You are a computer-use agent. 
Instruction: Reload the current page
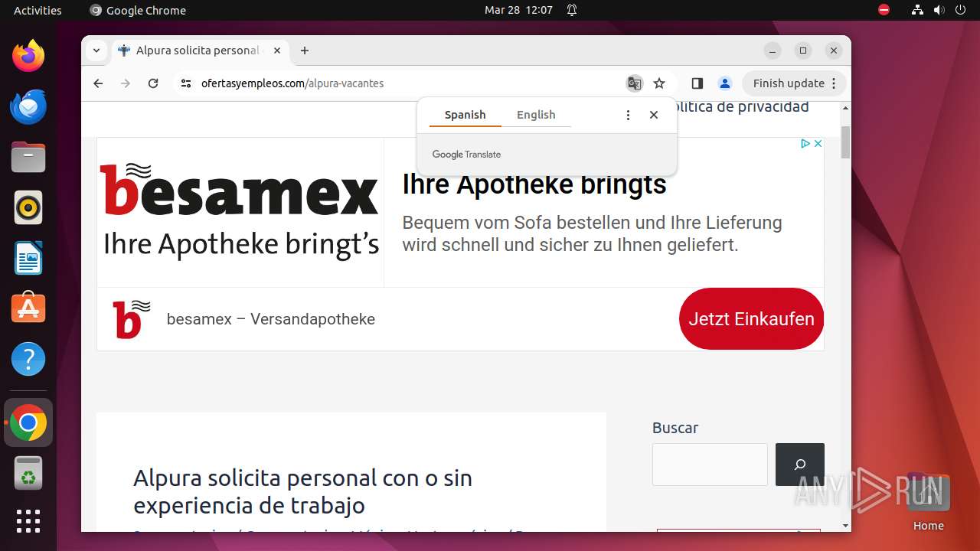pyautogui.click(x=153, y=83)
